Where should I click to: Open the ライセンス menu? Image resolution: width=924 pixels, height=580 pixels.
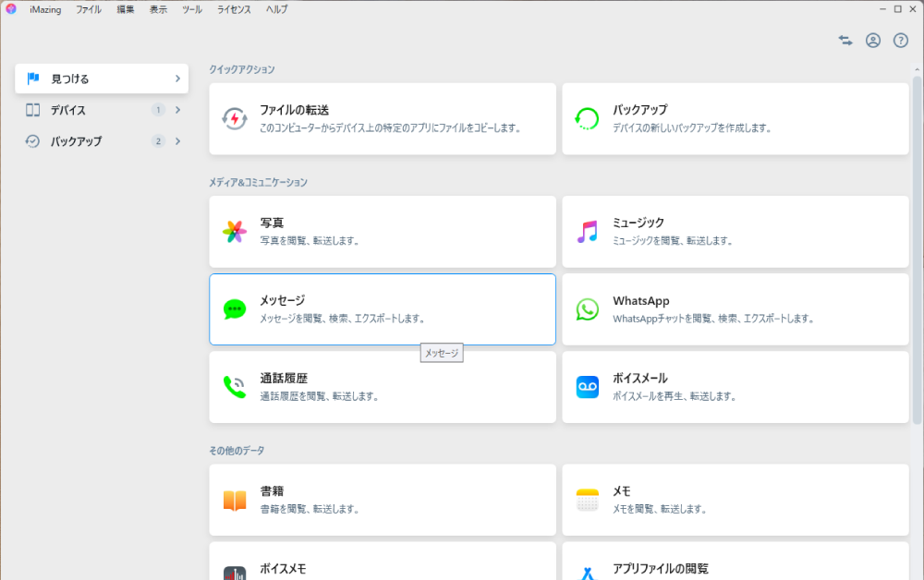(234, 9)
